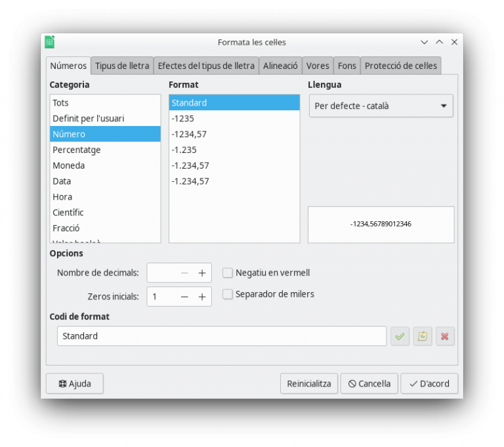504x447 pixels.
Task: Decrease the decimal places with minus
Action: click(x=184, y=273)
